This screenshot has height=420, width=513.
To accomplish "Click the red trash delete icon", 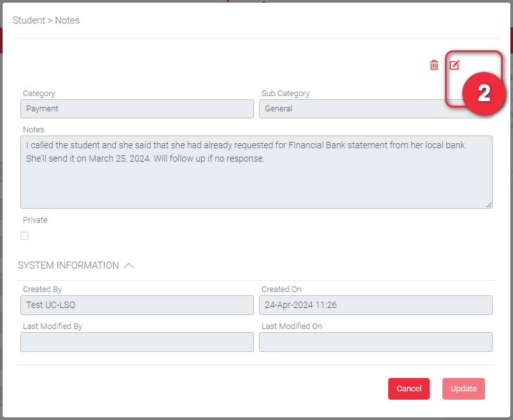I will [434, 65].
